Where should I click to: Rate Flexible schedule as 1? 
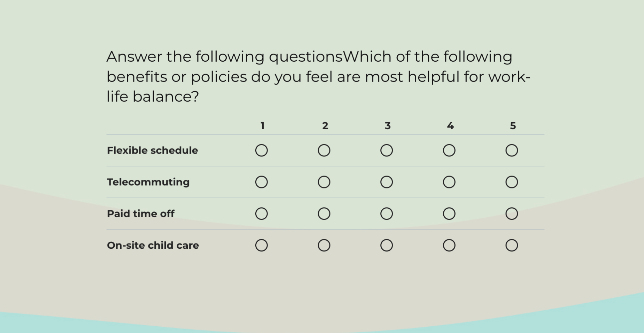[262, 151]
